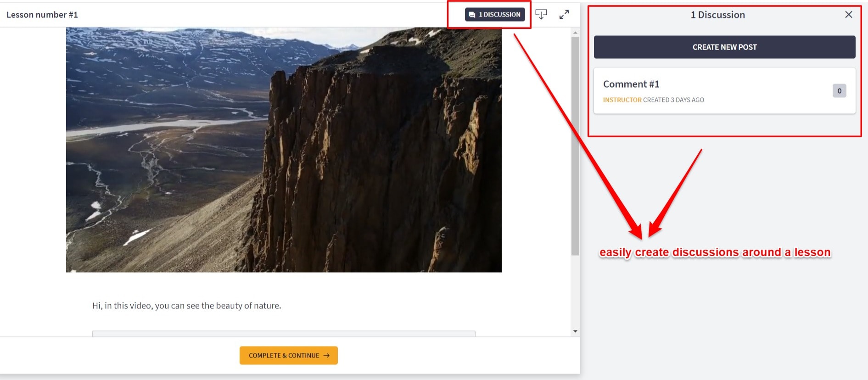Click the video description text
868x380 pixels.
click(x=187, y=306)
